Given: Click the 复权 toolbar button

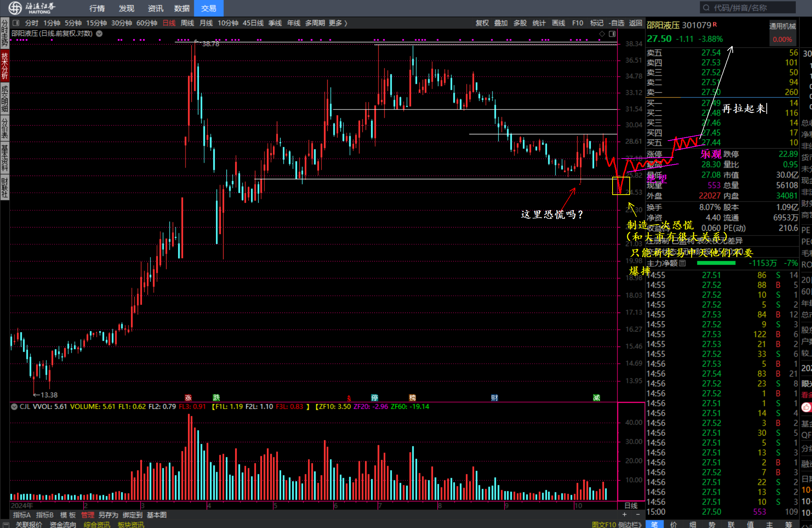Looking at the screenshot, I should 482,23.
